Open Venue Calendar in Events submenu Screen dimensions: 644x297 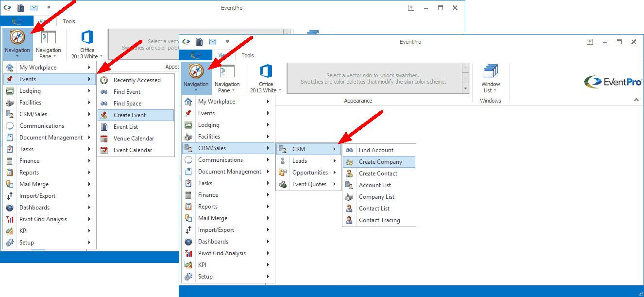click(136, 139)
